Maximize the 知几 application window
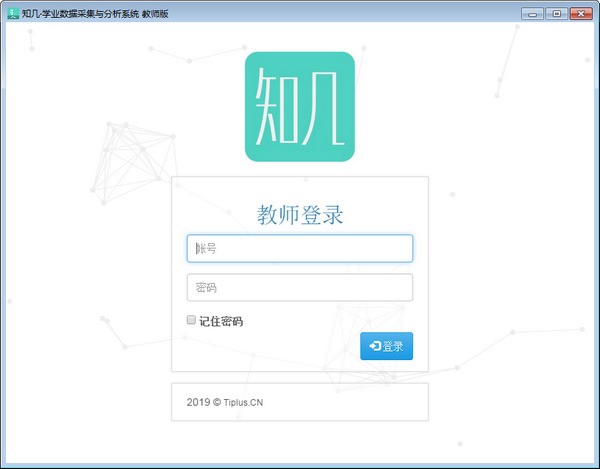The image size is (600, 469). (555, 13)
